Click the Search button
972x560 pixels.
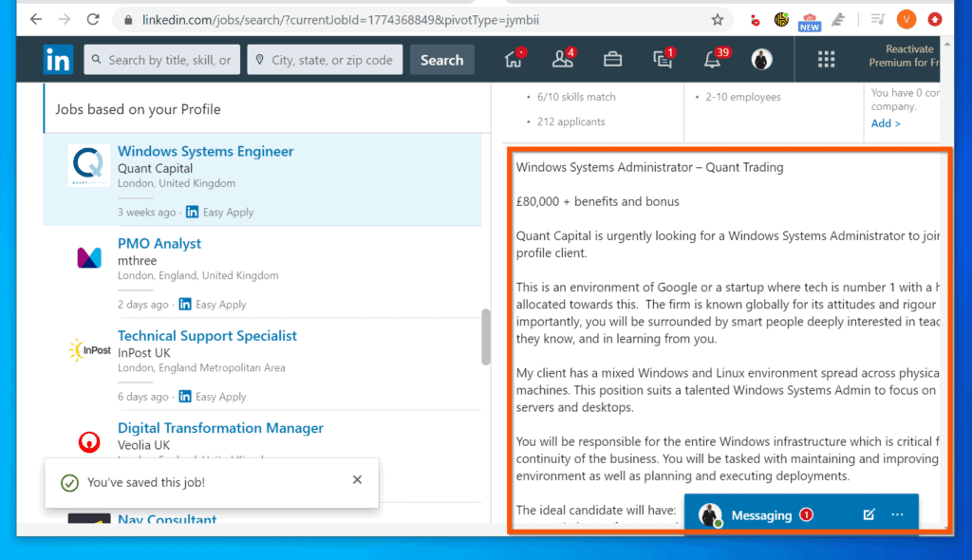tap(442, 60)
